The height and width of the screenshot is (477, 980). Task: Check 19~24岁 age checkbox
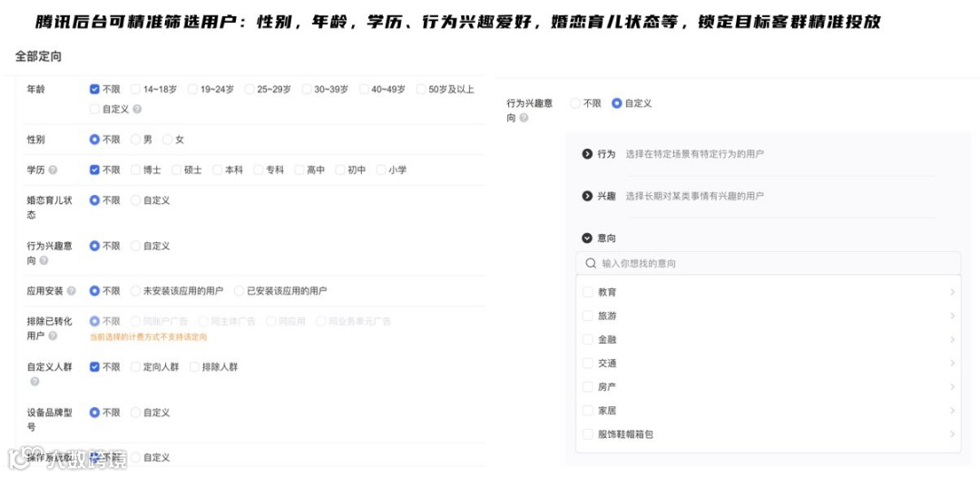(x=192, y=89)
